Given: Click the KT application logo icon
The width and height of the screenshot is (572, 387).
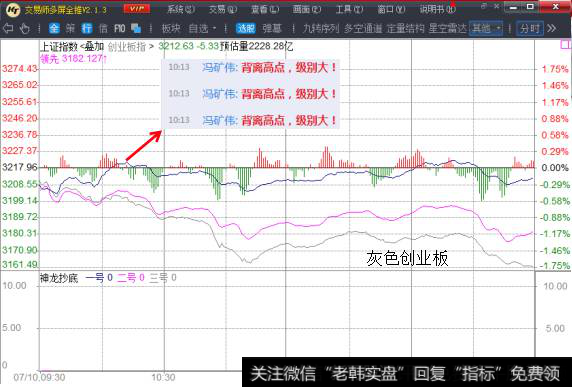Looking at the screenshot, I should point(13,9).
